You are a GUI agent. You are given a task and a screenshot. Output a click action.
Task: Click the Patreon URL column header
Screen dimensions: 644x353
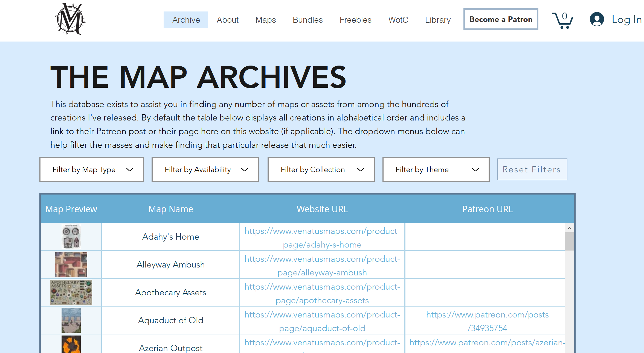click(x=488, y=209)
